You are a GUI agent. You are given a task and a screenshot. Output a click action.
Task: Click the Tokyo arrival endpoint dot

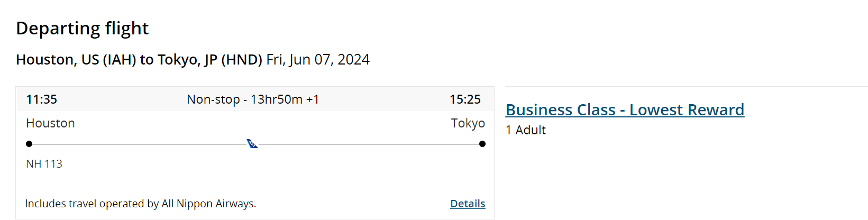coord(482,144)
